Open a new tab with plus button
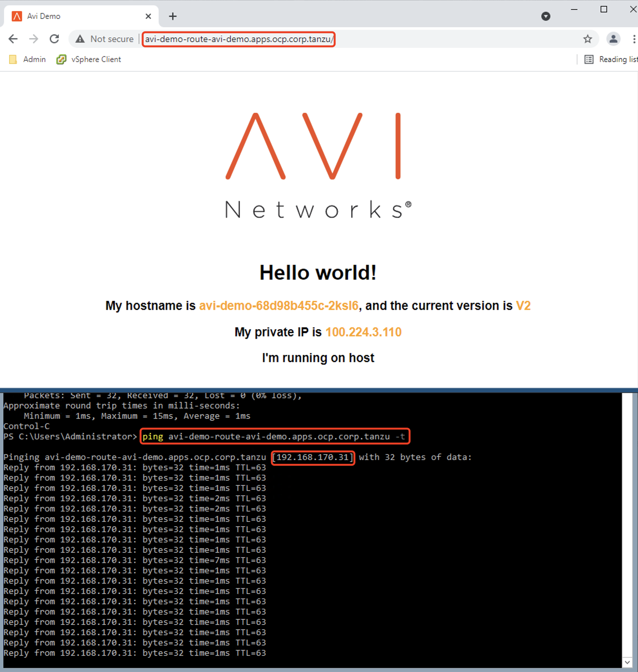 173,16
